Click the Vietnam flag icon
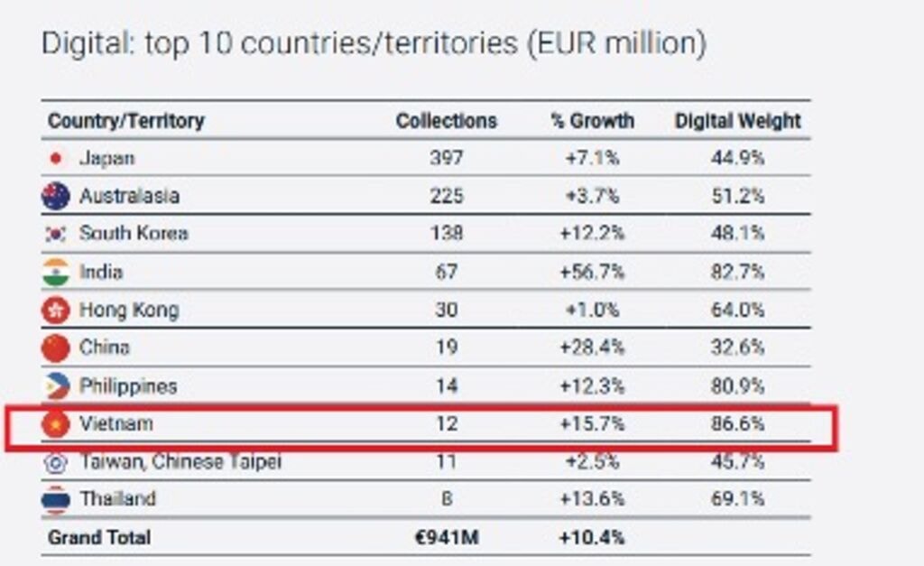This screenshot has width=924, height=566. click(56, 424)
